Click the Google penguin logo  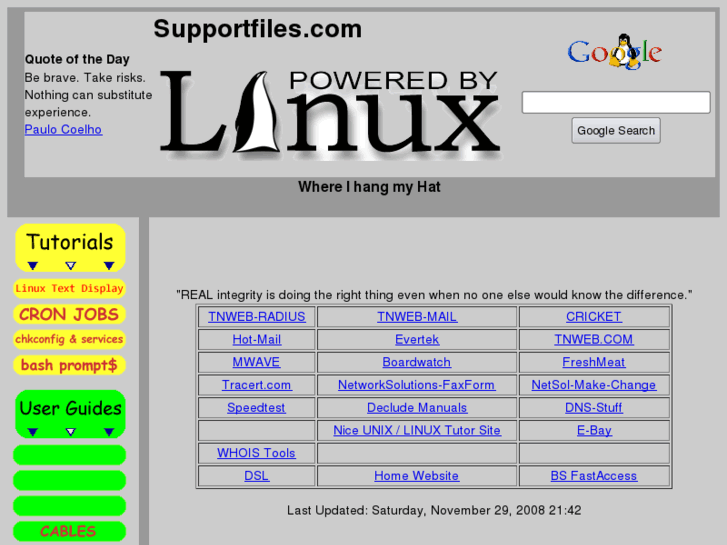(x=615, y=51)
